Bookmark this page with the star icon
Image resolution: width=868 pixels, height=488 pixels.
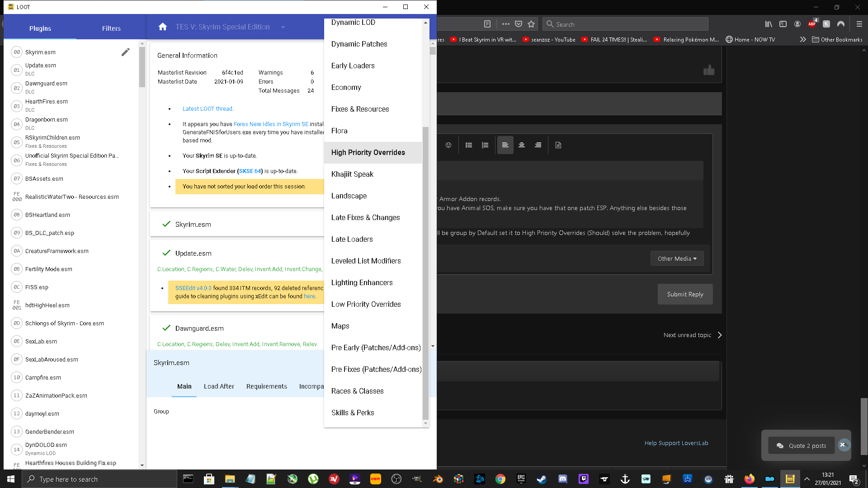(531, 24)
